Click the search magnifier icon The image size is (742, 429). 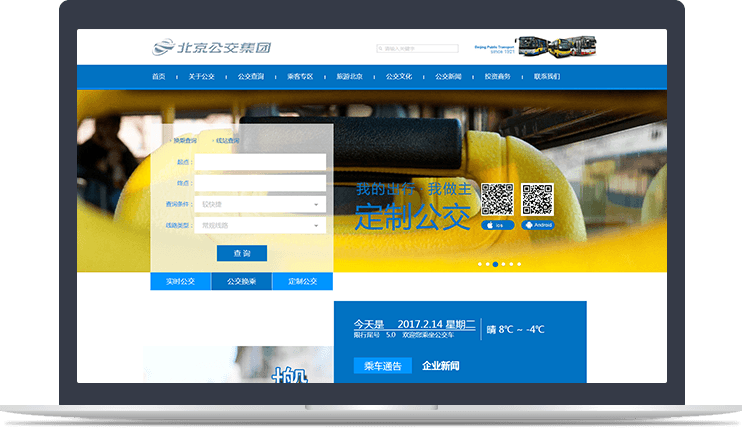tap(380, 48)
